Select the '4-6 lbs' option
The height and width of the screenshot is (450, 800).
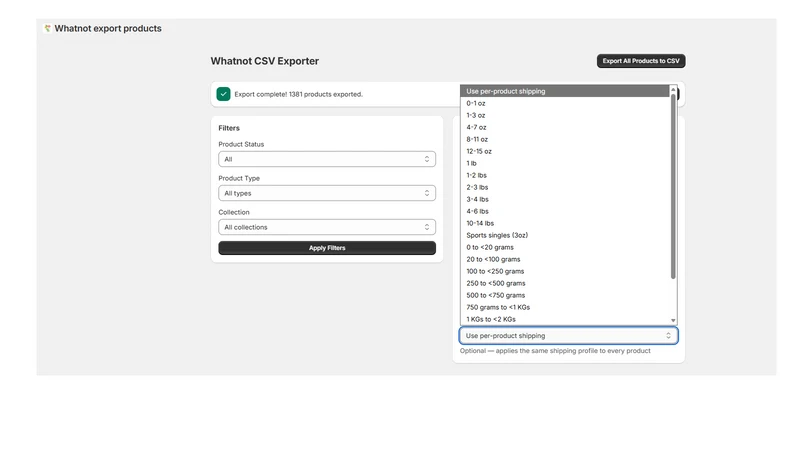[565, 211]
